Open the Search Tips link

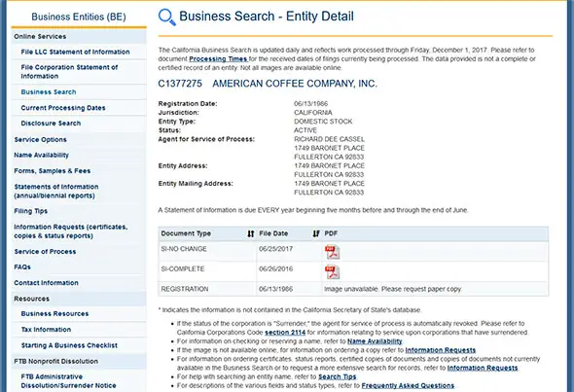(x=338, y=376)
